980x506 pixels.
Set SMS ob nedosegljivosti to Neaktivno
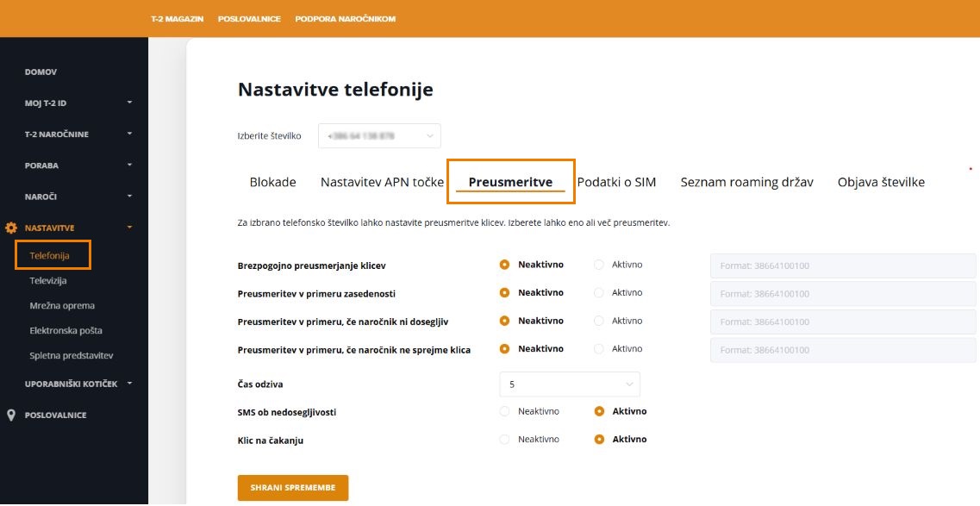tap(505, 411)
